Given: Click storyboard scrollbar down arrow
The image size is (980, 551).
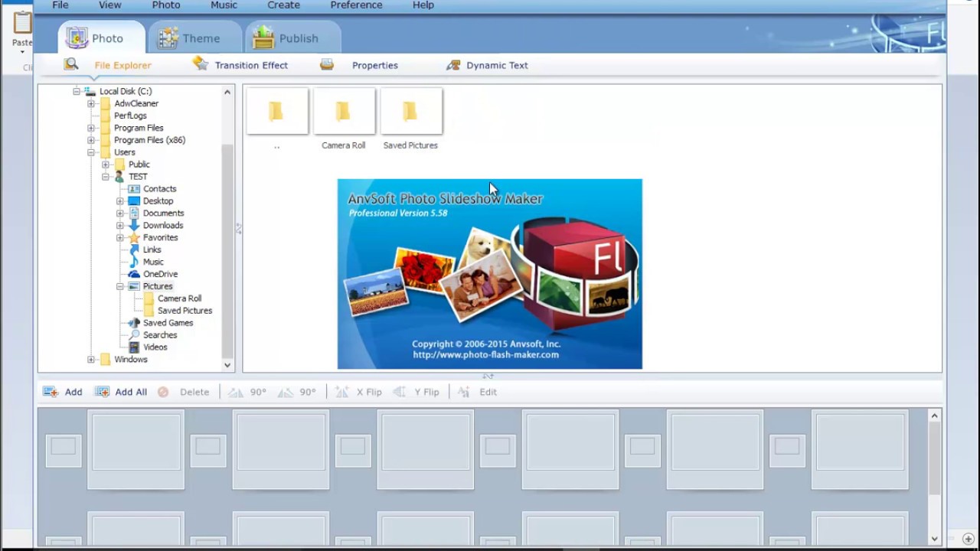Looking at the screenshot, I should click(934, 539).
